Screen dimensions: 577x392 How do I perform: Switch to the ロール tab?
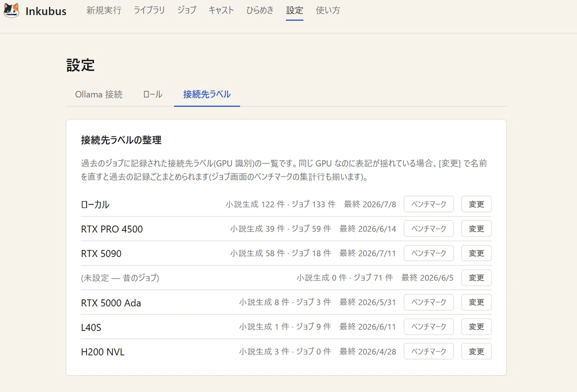(153, 94)
